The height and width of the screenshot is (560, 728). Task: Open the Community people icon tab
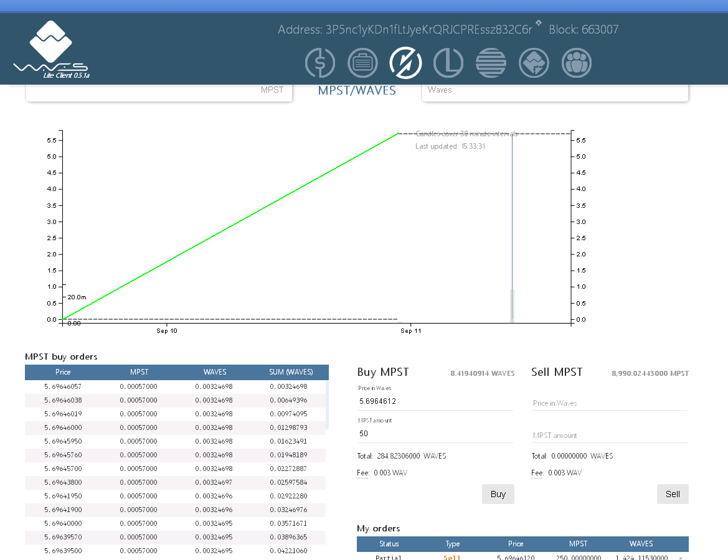pyautogui.click(x=577, y=63)
